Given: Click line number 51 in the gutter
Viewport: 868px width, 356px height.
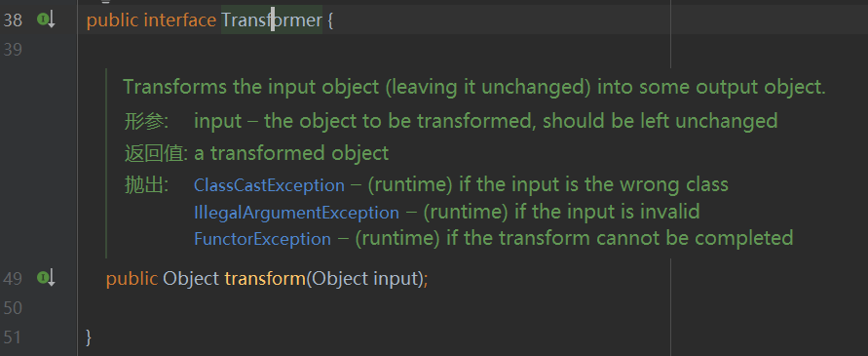Looking at the screenshot, I should tap(13, 336).
